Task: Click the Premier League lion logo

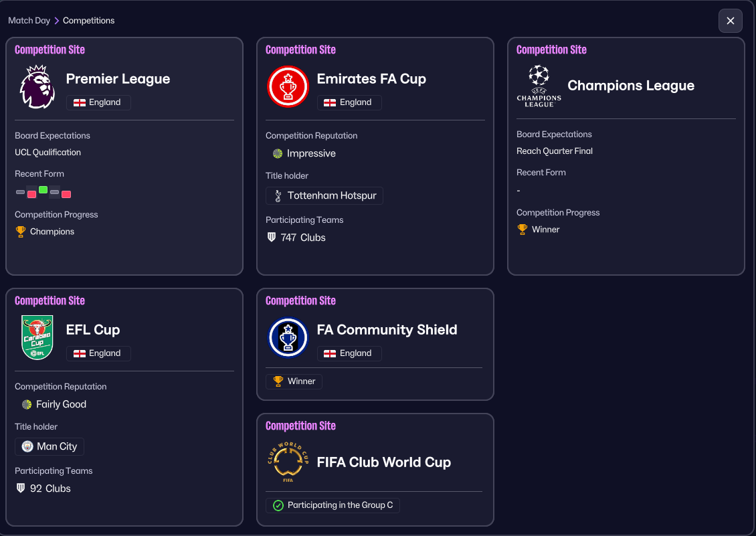Action: click(x=37, y=87)
